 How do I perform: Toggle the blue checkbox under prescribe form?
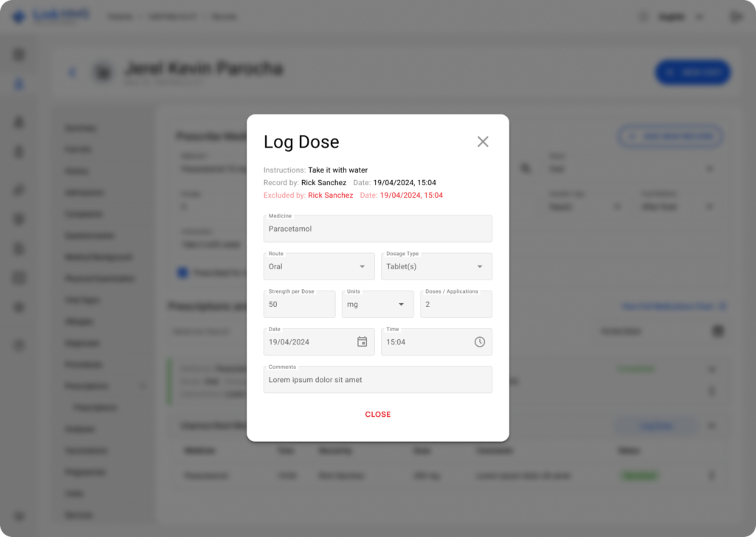pos(182,273)
